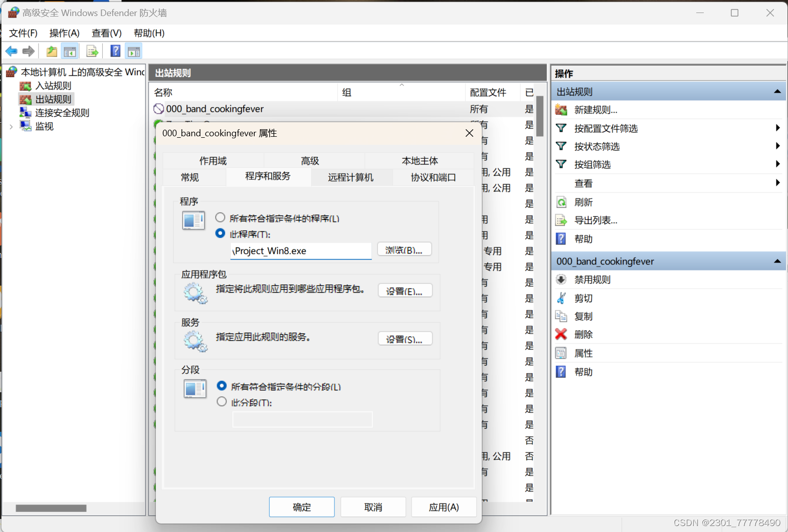
Task: Click the red 删除 delete icon
Action: (561, 334)
